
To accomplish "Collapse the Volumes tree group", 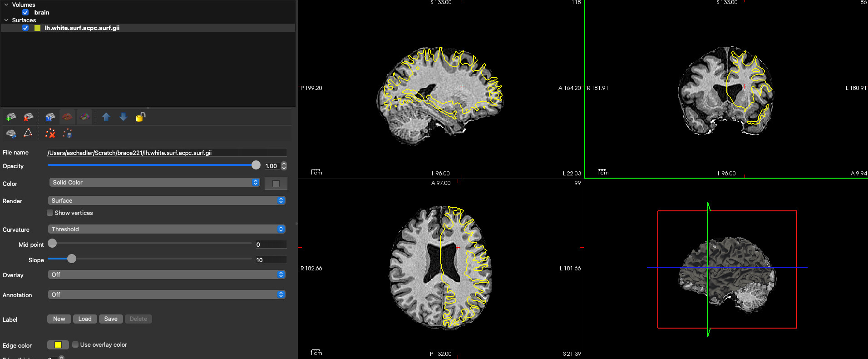I will 6,5.
